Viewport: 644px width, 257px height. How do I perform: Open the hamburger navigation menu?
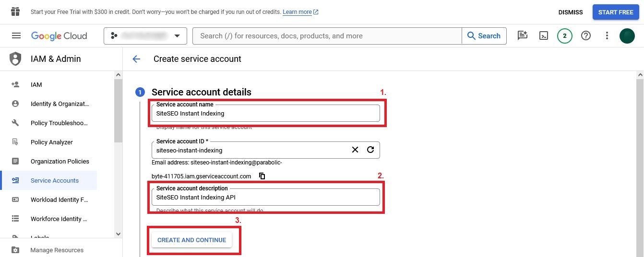pos(16,36)
